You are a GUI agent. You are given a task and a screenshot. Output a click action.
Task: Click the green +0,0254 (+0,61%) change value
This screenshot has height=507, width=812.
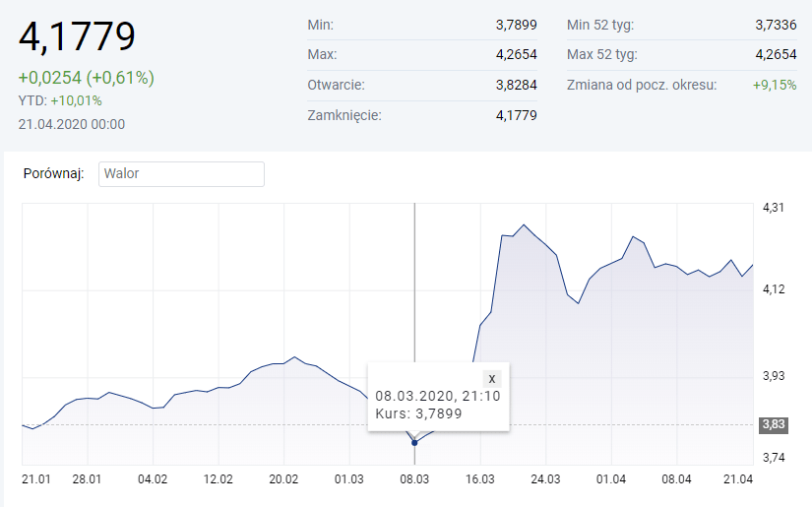87,78
